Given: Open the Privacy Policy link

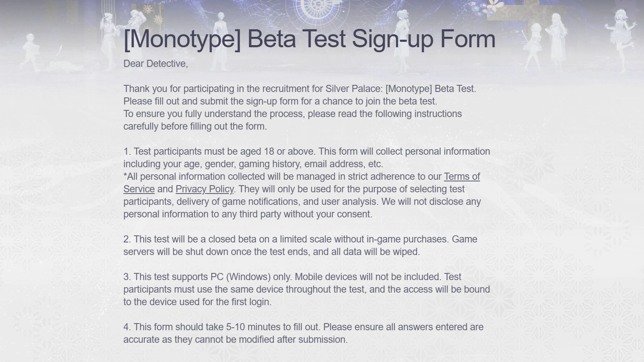Looking at the screenshot, I should click(204, 189).
